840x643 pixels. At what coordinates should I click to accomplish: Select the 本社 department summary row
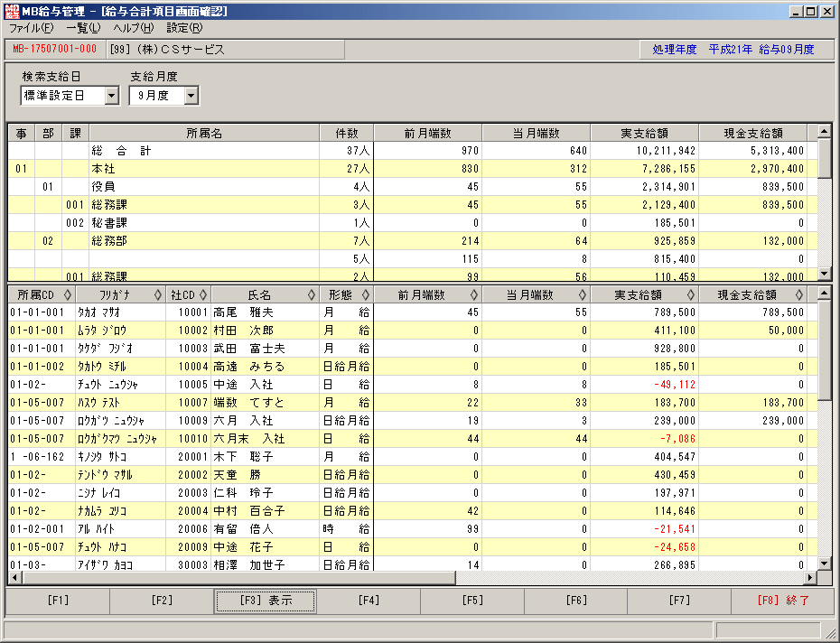[x=413, y=169]
